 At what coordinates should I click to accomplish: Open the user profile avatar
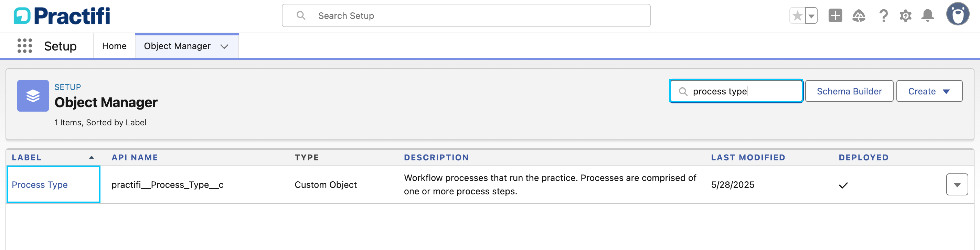click(958, 14)
